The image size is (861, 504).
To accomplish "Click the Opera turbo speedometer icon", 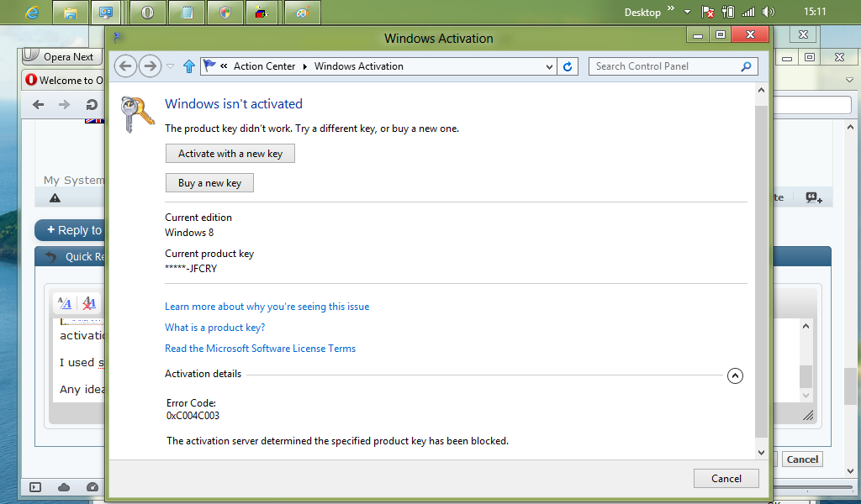I will [x=92, y=487].
